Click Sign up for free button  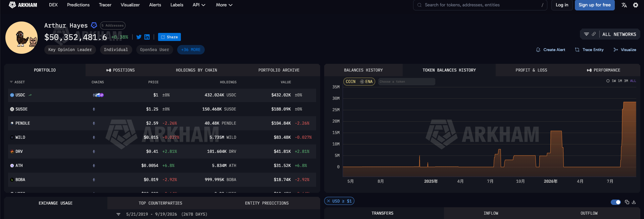point(595,5)
